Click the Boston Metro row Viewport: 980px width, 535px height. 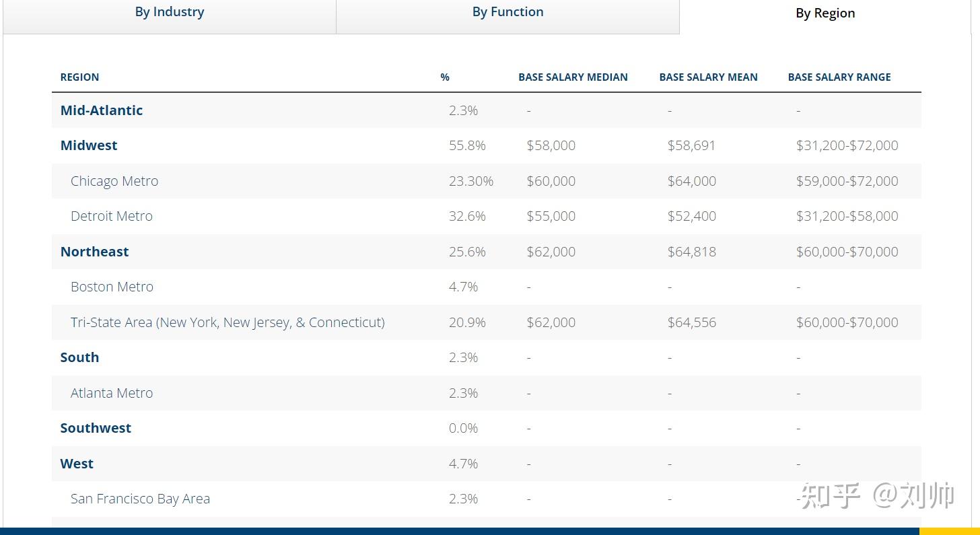(487, 287)
